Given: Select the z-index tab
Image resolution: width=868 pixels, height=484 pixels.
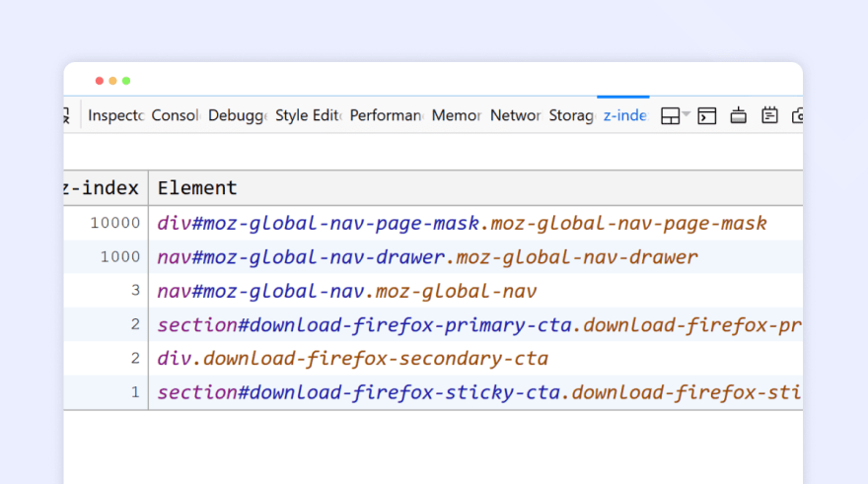Looking at the screenshot, I should (624, 115).
